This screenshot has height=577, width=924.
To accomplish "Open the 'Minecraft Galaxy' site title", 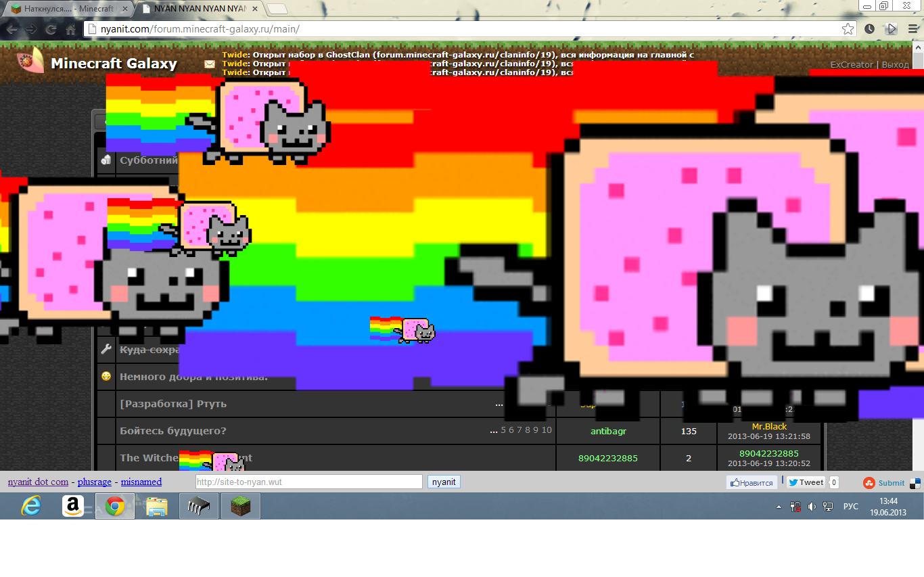I will click(x=114, y=64).
